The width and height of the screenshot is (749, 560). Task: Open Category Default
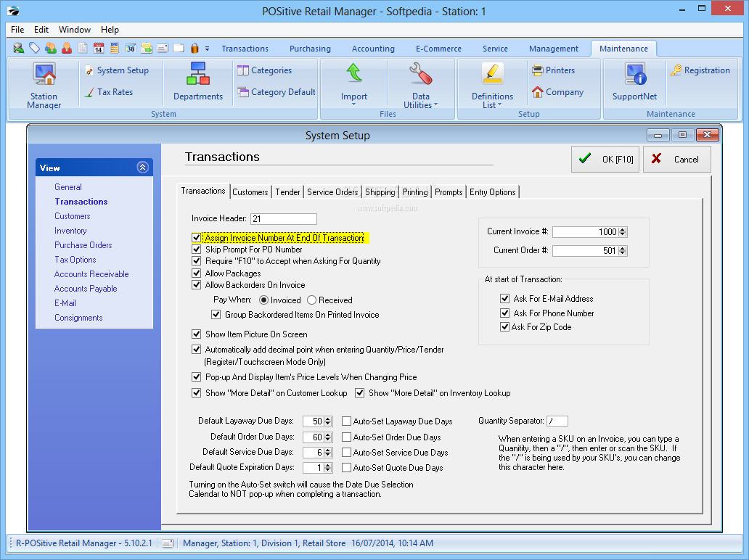276,92
